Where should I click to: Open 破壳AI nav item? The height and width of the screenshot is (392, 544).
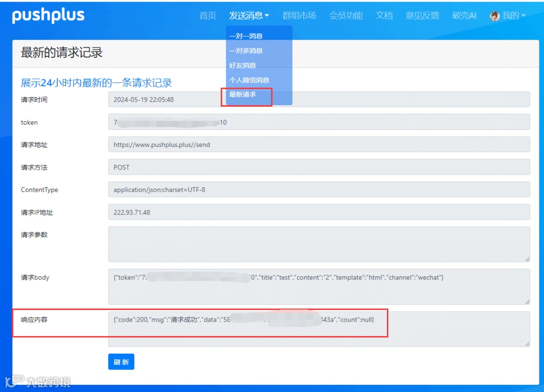pos(464,16)
